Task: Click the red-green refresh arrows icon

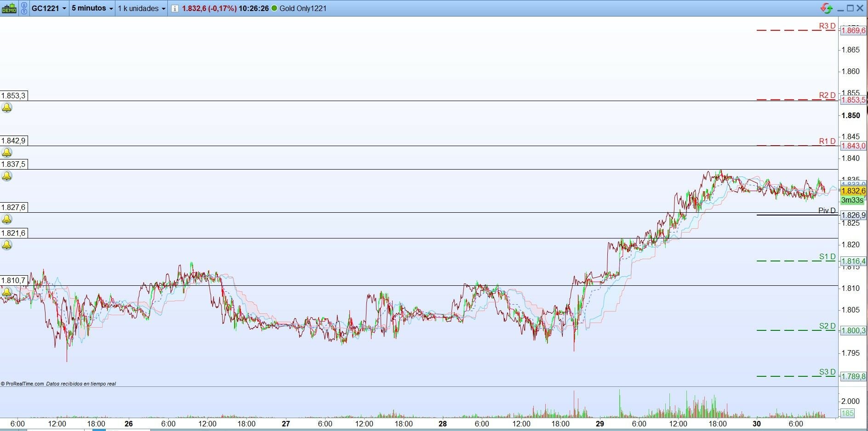Action: coord(826,8)
